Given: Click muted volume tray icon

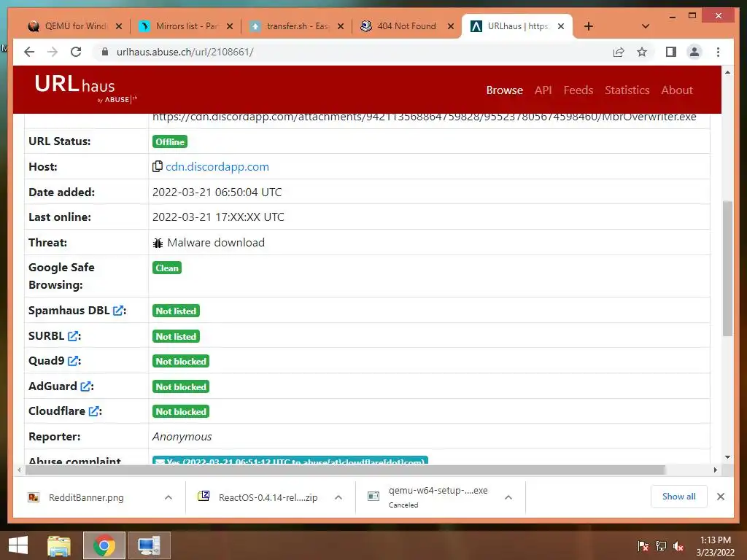Looking at the screenshot, I should (678, 545).
